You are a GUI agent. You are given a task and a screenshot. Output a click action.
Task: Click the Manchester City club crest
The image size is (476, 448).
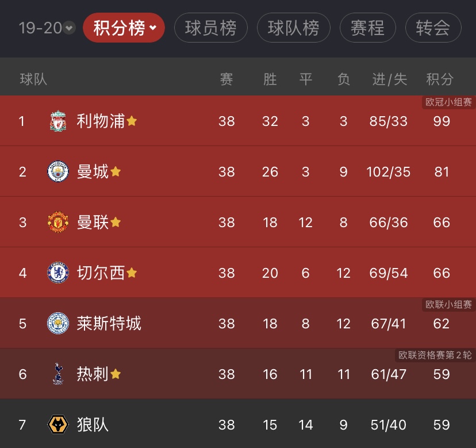tap(58, 172)
